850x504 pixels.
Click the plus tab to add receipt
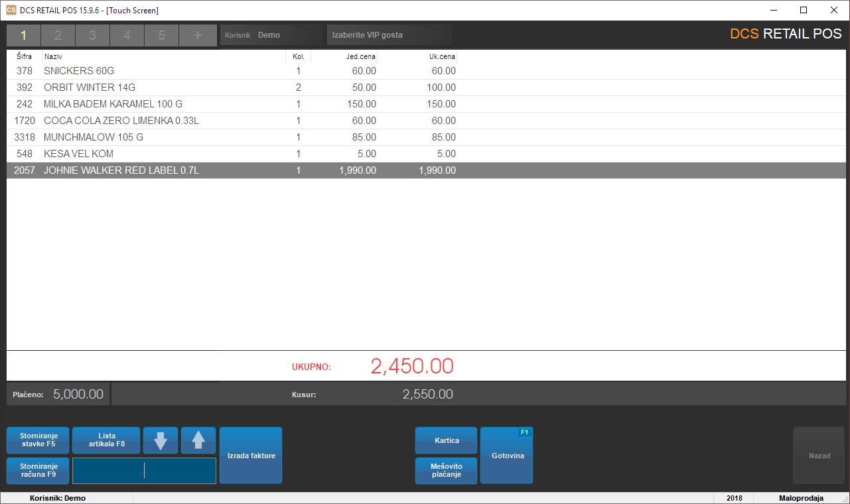point(197,35)
